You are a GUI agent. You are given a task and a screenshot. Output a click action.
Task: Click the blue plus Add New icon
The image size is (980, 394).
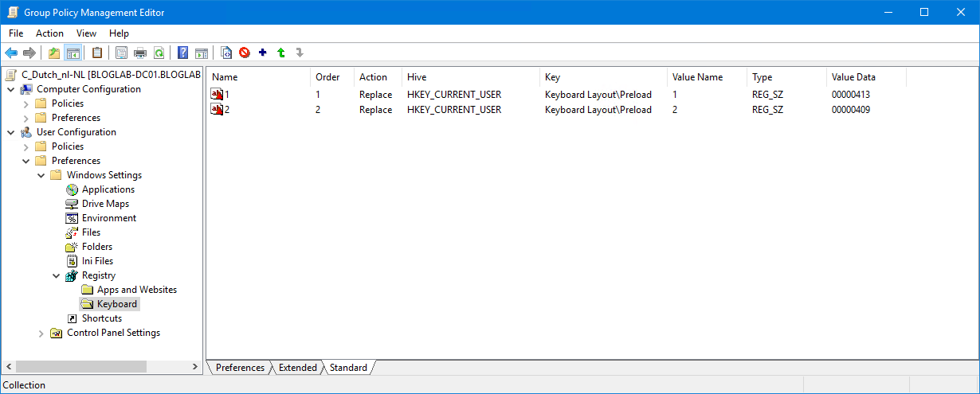[x=263, y=53]
